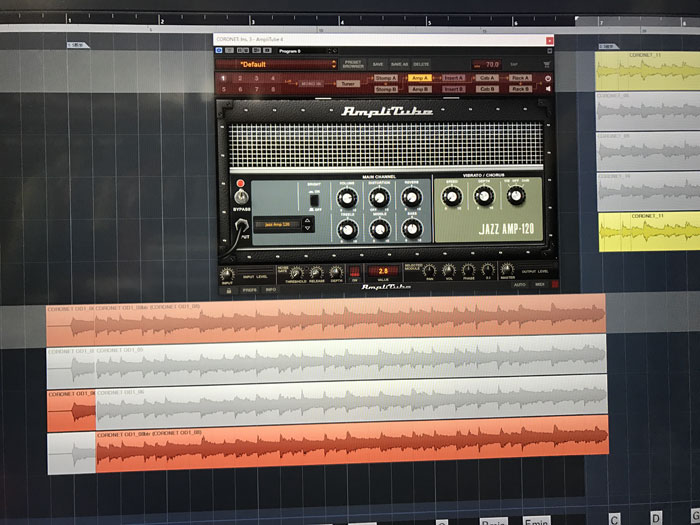The width and height of the screenshot is (700, 525).
Task: Select Amp B module
Action: tap(420, 89)
